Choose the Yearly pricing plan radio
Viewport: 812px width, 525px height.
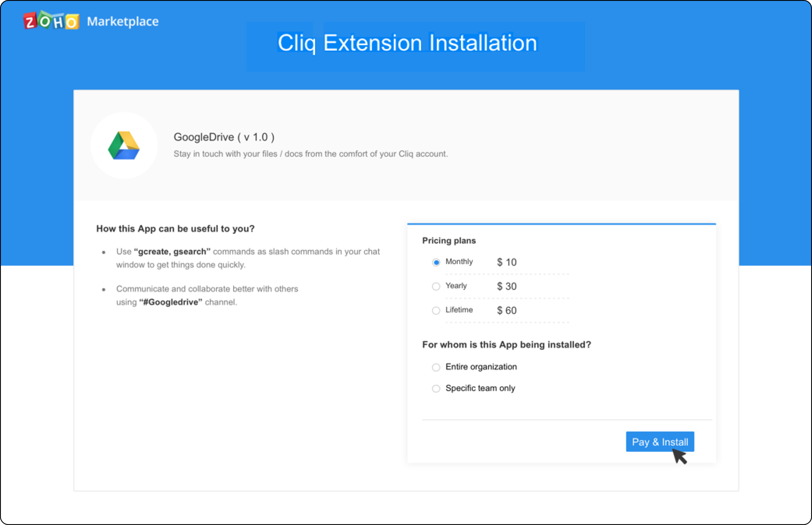[436, 286]
